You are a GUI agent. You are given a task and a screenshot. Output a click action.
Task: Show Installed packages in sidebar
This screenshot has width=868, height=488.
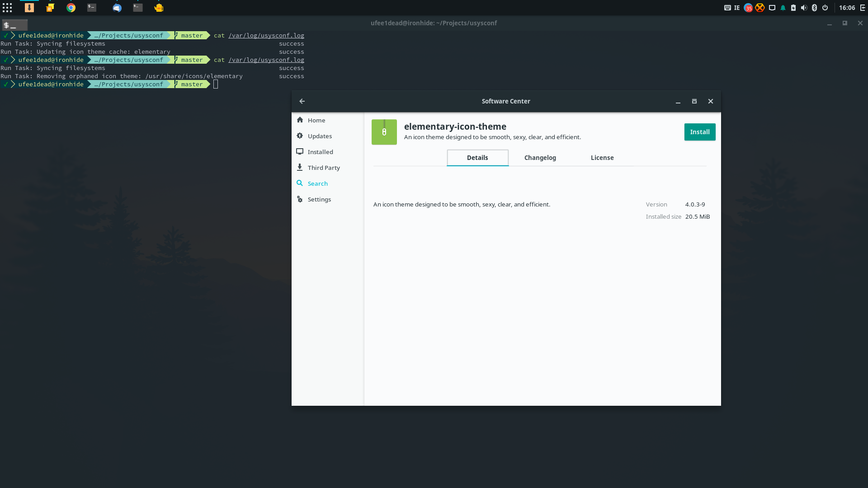point(328,152)
